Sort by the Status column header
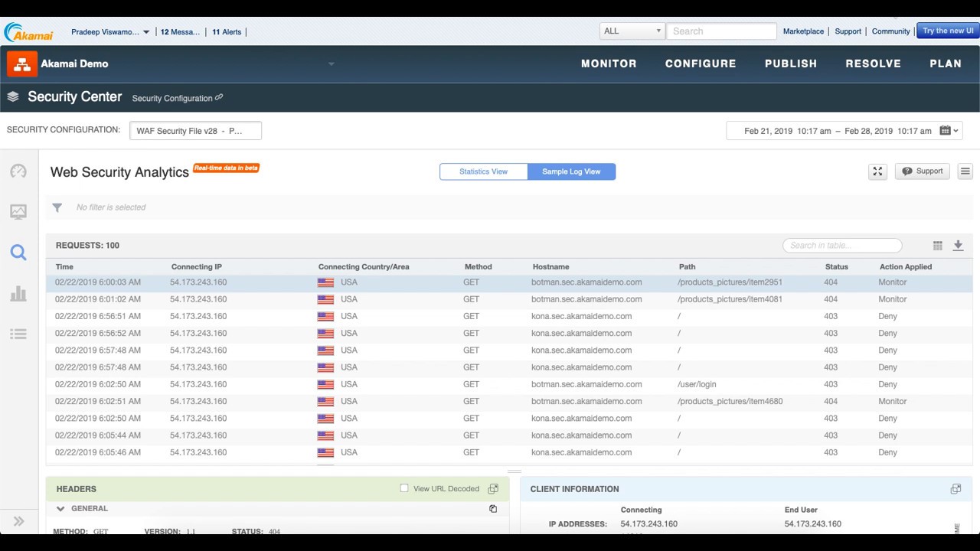Viewport: 980px width, 551px height. coord(837,267)
